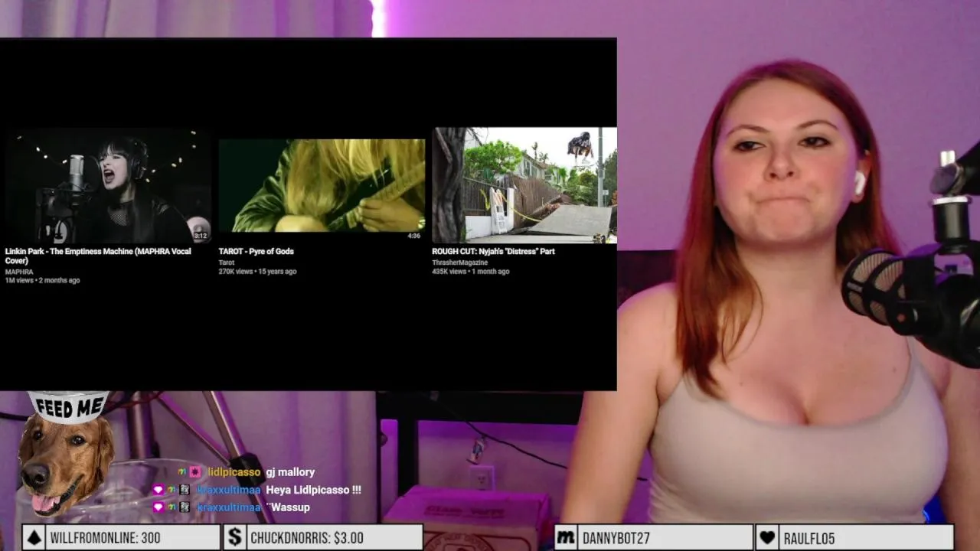
Task: Click '270K views • 15 years ago' text
Action: [x=257, y=271]
